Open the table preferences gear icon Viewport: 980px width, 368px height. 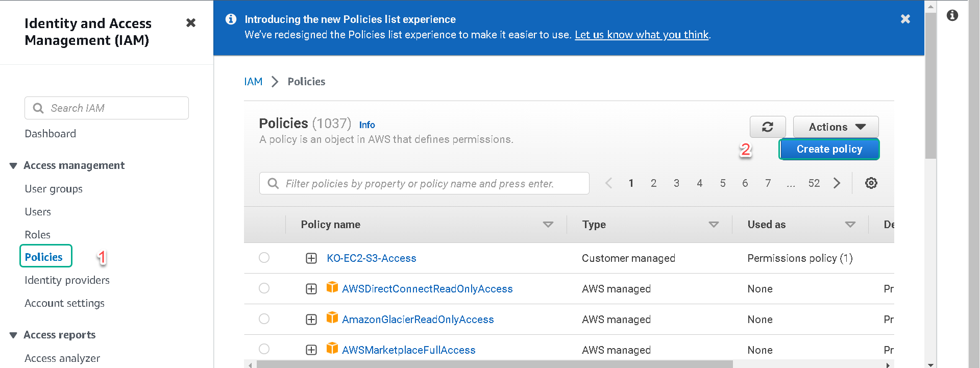click(x=871, y=183)
